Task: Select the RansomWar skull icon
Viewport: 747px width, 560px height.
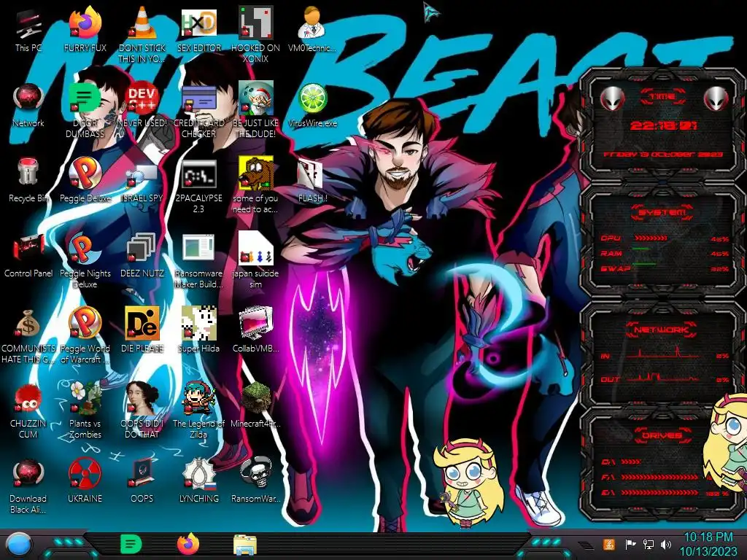Action: [x=255, y=473]
